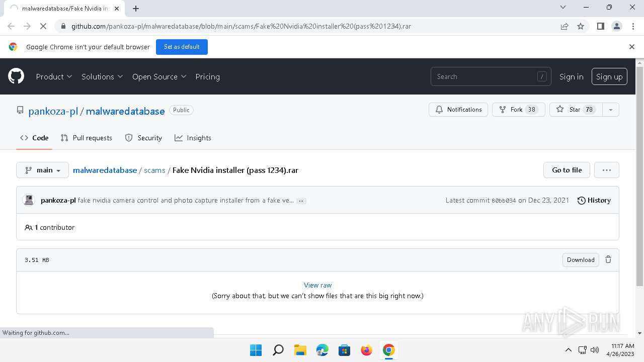Expand commit message ellipsis
The image size is (644, 362).
(x=301, y=201)
